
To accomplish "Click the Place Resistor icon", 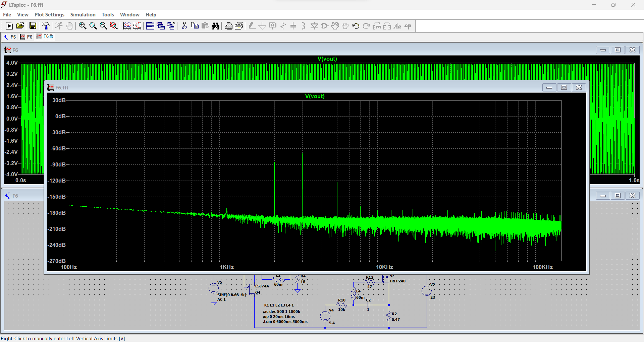I will coord(283,26).
